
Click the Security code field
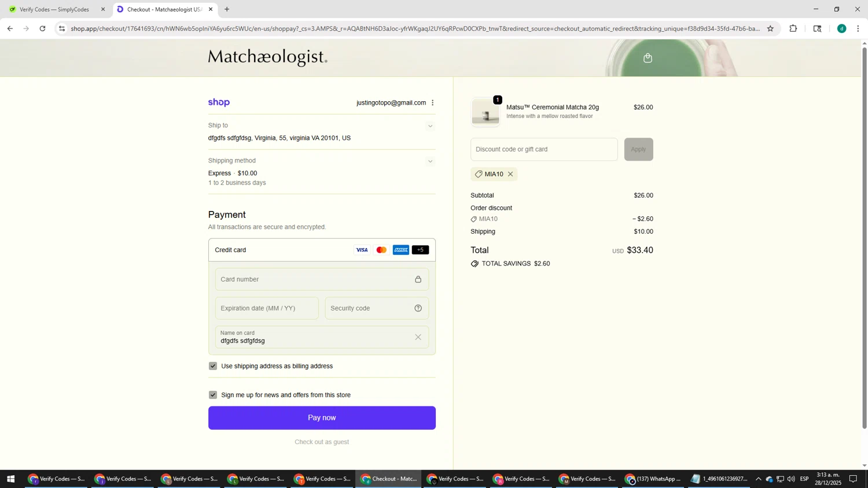click(377, 308)
